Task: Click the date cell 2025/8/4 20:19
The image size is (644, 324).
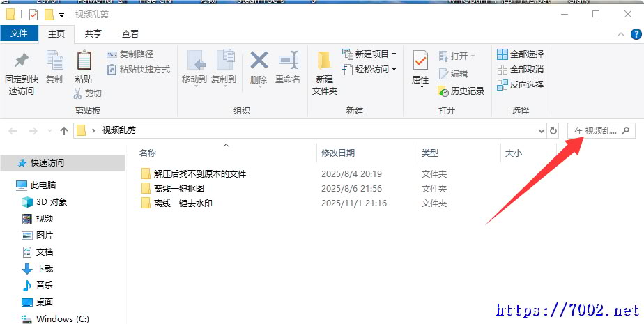Action: tap(351, 174)
